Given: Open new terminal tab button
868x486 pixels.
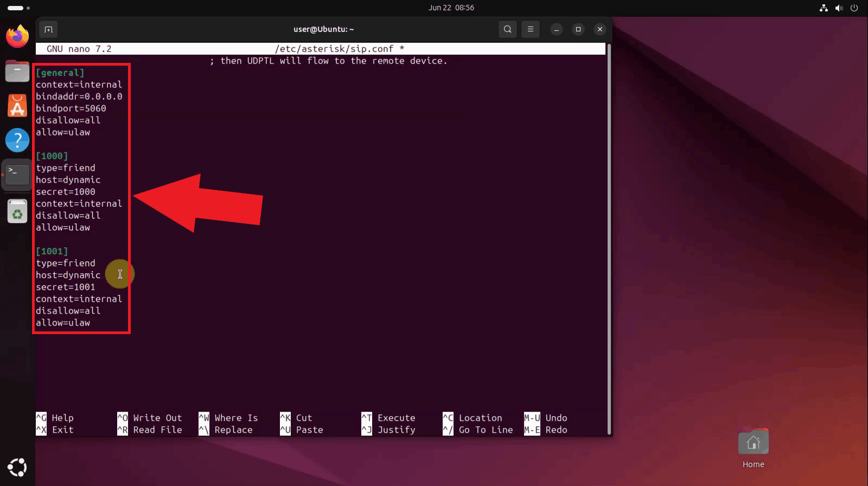Looking at the screenshot, I should point(48,29).
